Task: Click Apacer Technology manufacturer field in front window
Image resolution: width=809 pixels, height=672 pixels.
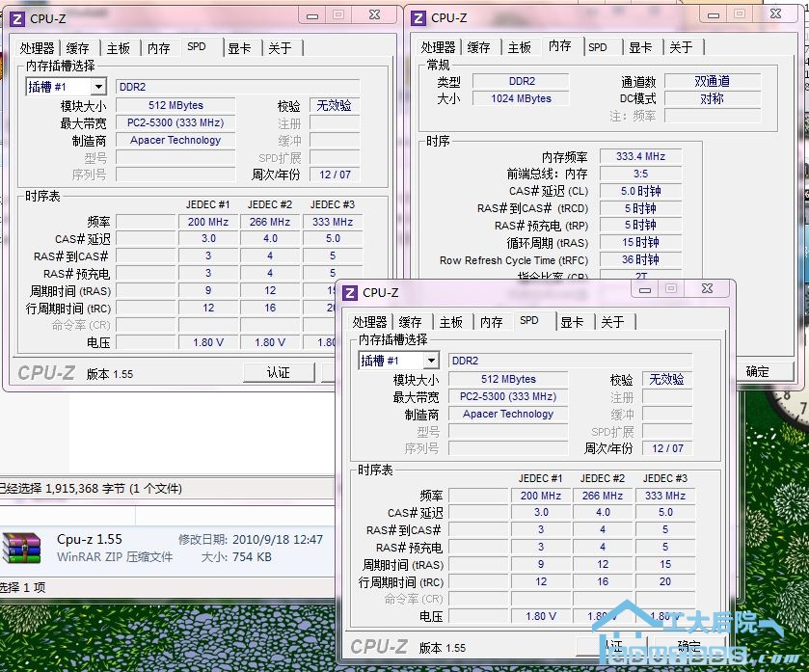Action: [508, 414]
